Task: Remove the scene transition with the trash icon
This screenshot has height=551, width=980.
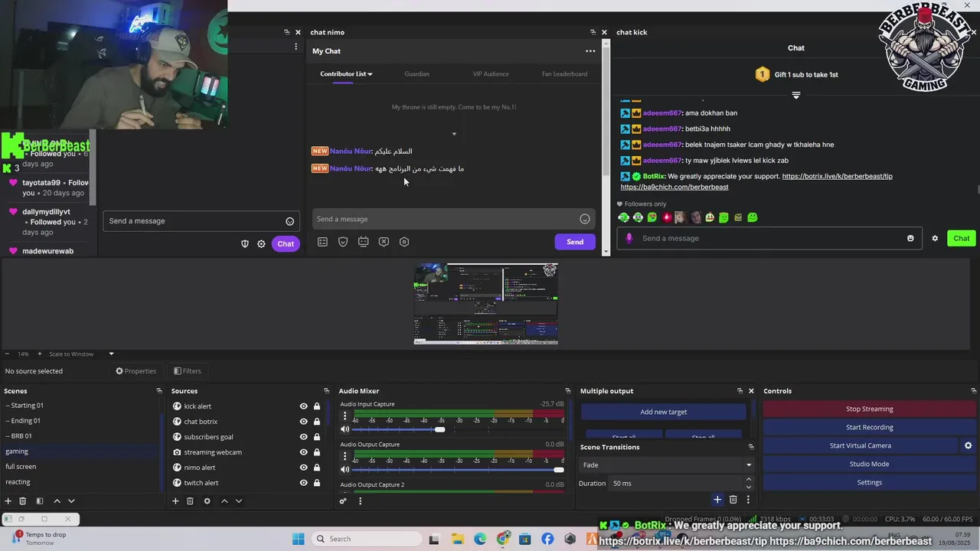Action: [x=733, y=500]
